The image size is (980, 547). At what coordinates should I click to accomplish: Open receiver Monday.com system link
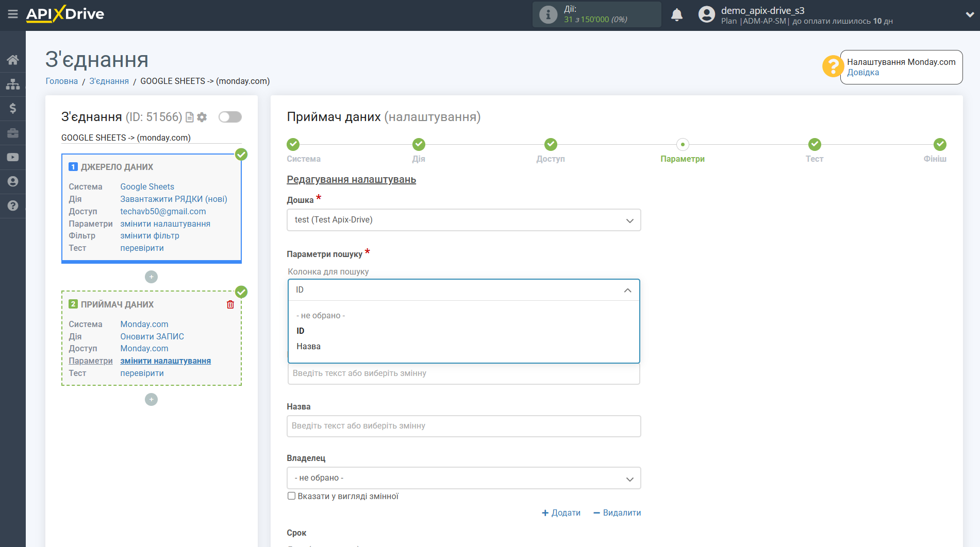point(144,324)
